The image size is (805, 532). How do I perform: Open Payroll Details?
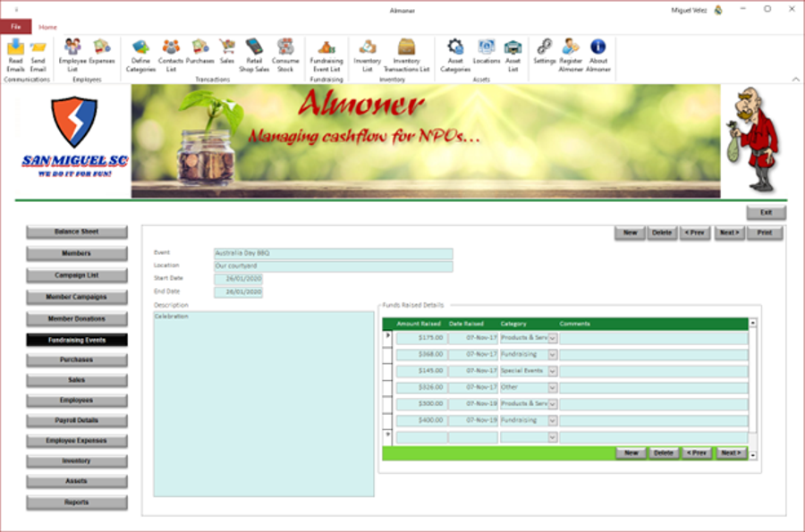(x=77, y=420)
